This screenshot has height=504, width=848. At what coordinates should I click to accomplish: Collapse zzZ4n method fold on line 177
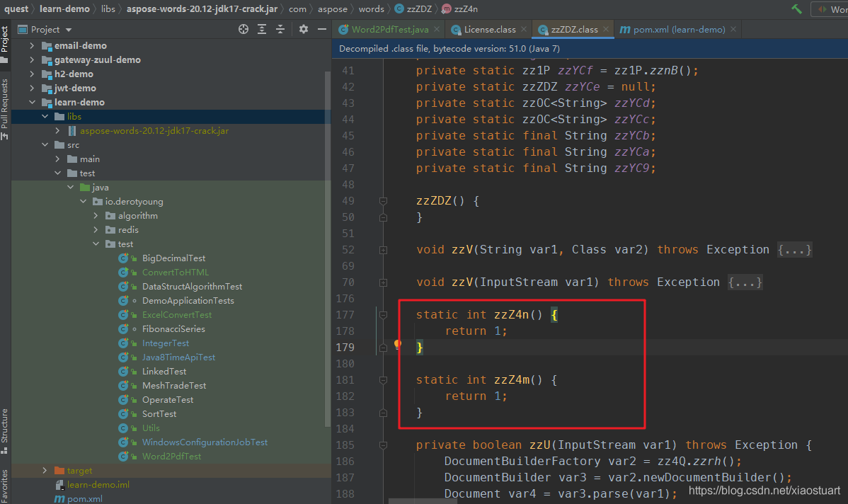[x=384, y=315]
